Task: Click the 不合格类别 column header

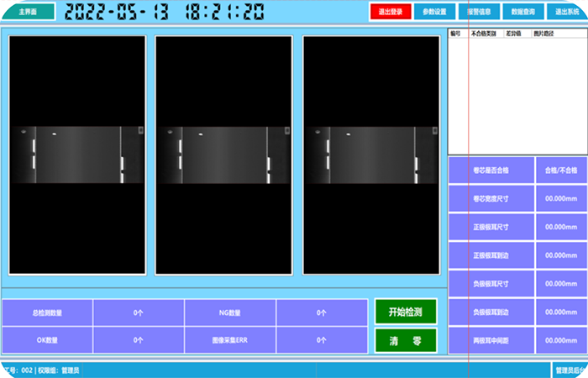Action: (x=483, y=34)
